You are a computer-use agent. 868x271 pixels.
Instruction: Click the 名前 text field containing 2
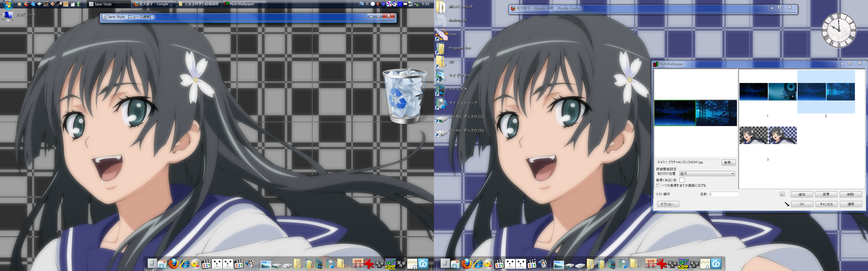pyautogui.click(x=724, y=194)
